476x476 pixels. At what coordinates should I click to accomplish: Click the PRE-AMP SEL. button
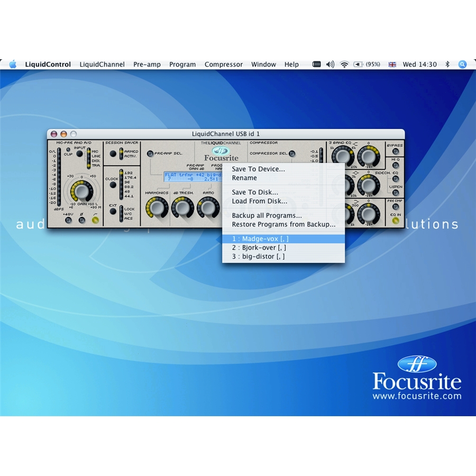coord(150,153)
